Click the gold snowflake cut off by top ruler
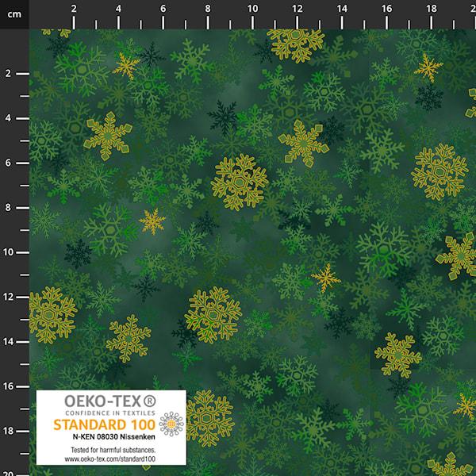 pyautogui.click(x=296, y=43)
